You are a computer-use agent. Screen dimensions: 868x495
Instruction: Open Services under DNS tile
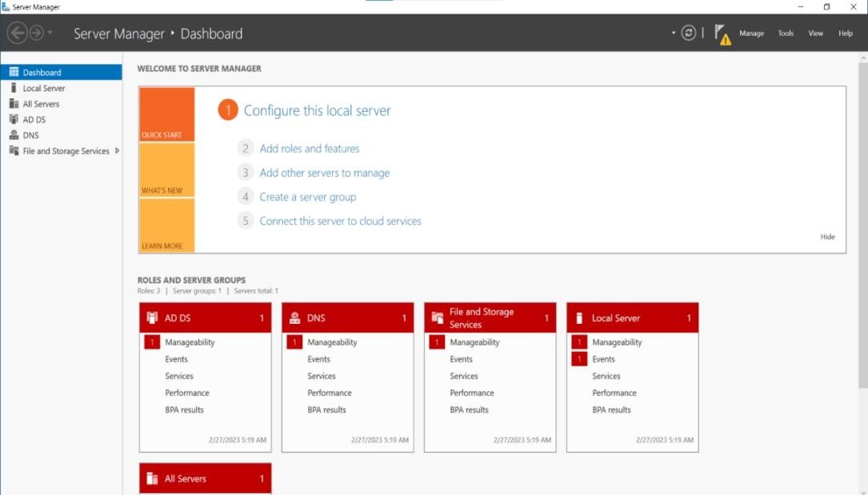[x=322, y=376]
